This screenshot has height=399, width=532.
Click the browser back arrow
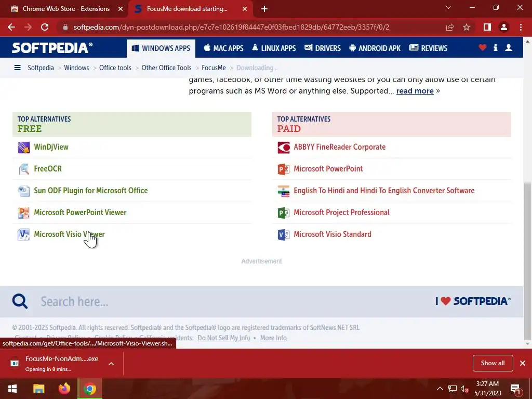click(x=11, y=27)
